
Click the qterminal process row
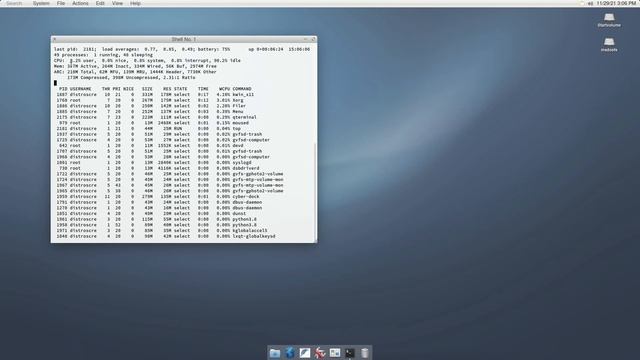tap(155, 117)
